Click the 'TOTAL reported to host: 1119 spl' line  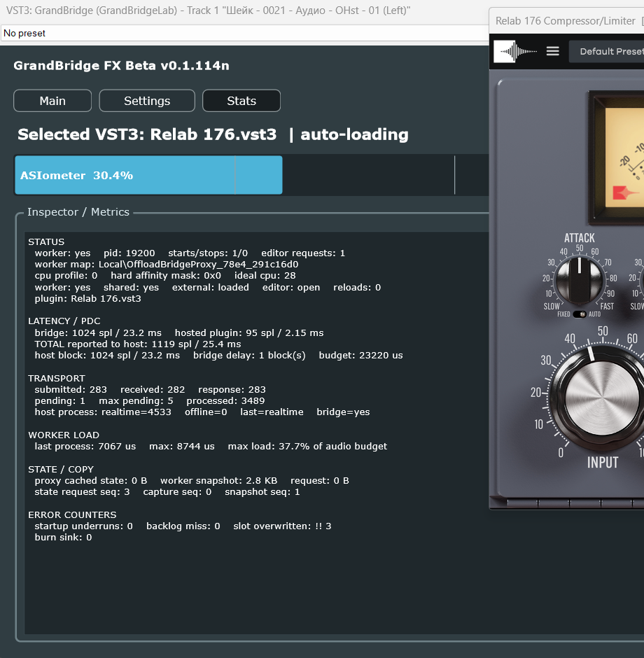coord(138,344)
